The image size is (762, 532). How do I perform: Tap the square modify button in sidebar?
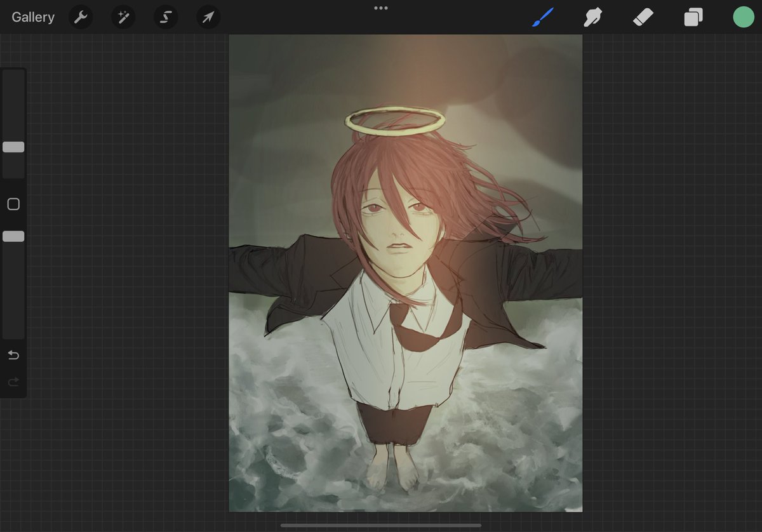(13, 204)
